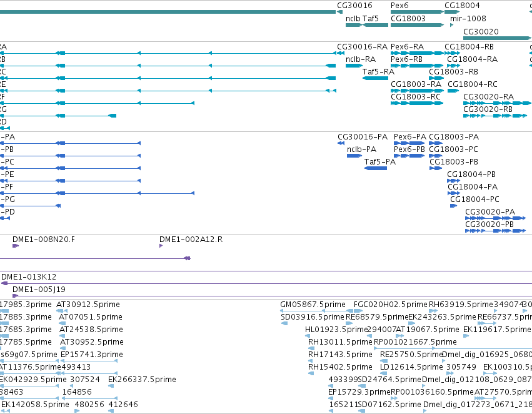
Task: Click the CG18004-RB transcript label
Action: [469, 47]
